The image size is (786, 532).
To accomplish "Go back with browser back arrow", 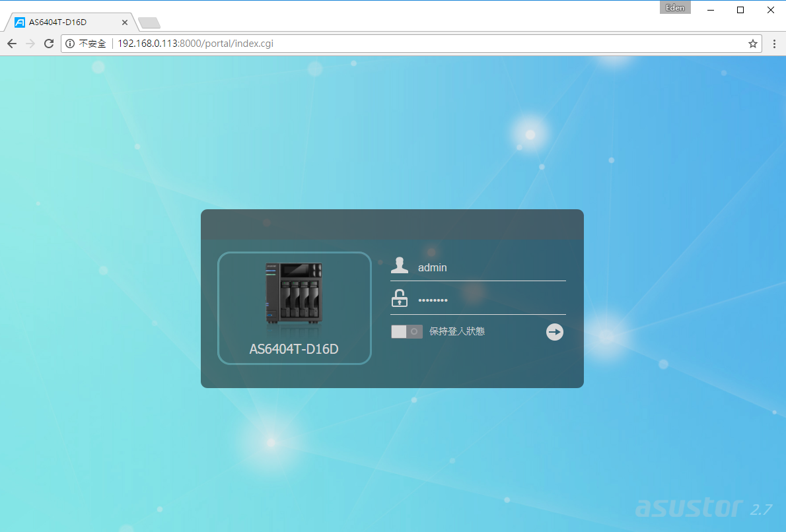I will (x=12, y=44).
